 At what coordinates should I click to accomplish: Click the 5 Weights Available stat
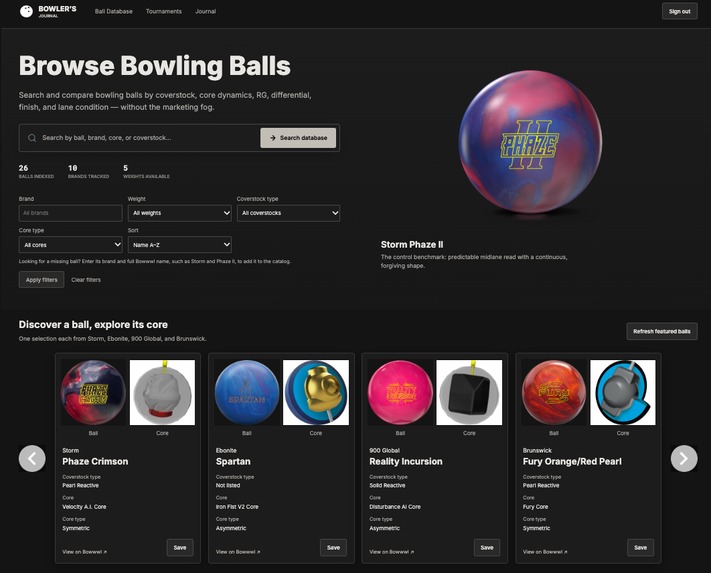[x=146, y=171]
